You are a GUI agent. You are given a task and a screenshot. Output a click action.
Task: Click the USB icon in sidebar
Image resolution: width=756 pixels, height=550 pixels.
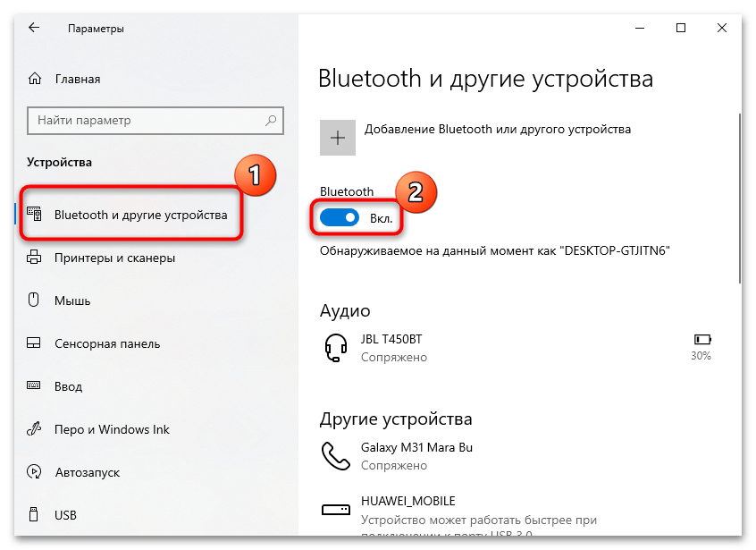(x=33, y=514)
